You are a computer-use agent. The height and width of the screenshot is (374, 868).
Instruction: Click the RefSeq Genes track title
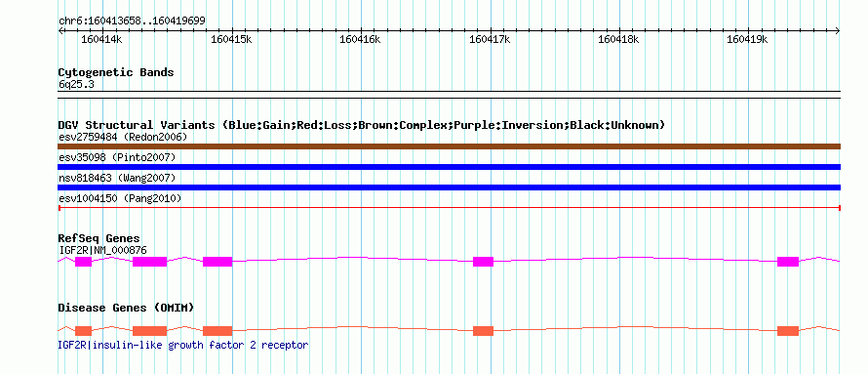99,239
